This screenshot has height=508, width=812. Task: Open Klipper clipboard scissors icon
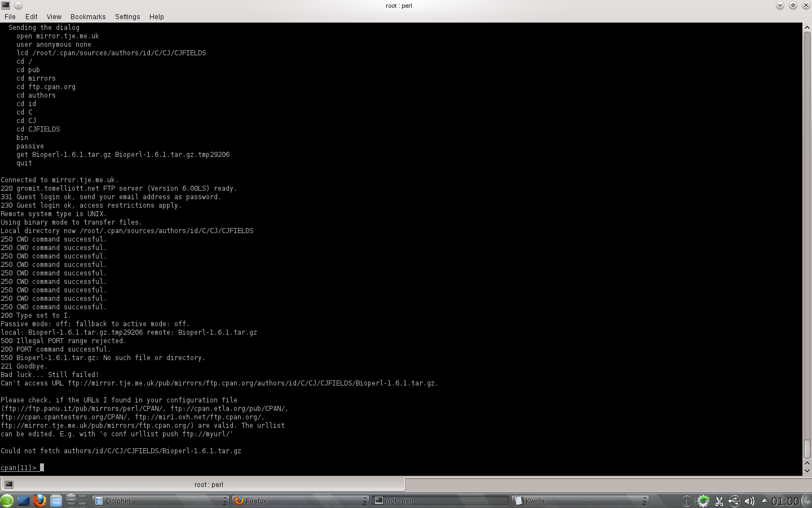click(719, 501)
